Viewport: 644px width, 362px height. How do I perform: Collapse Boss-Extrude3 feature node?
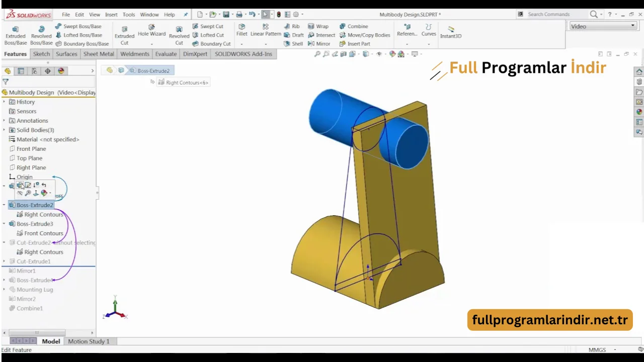pyautogui.click(x=5, y=224)
